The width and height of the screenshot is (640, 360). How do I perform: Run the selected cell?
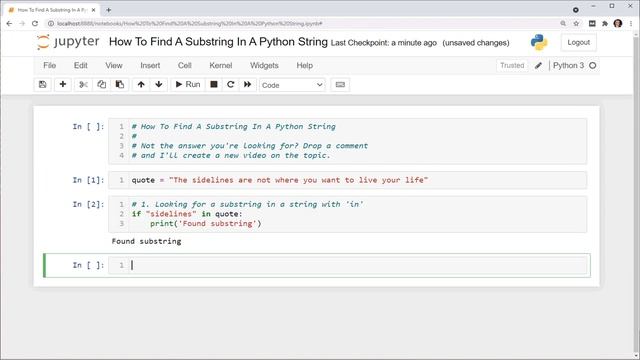(188, 84)
